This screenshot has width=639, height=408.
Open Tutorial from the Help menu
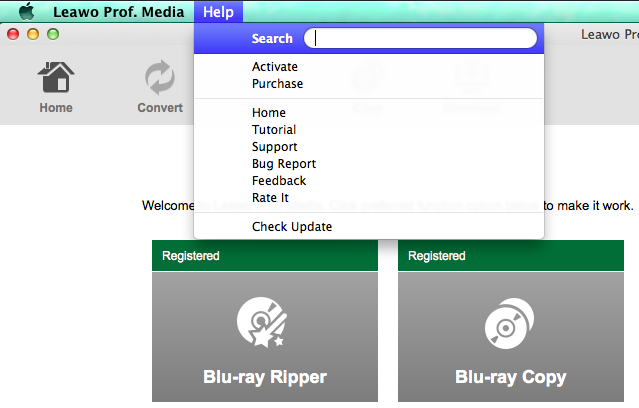click(x=369, y=130)
